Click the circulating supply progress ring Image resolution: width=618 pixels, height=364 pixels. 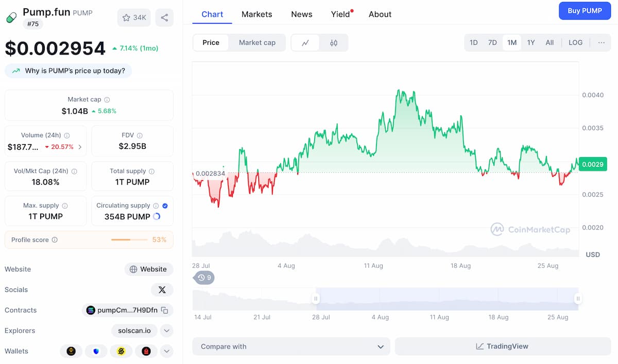point(157,217)
